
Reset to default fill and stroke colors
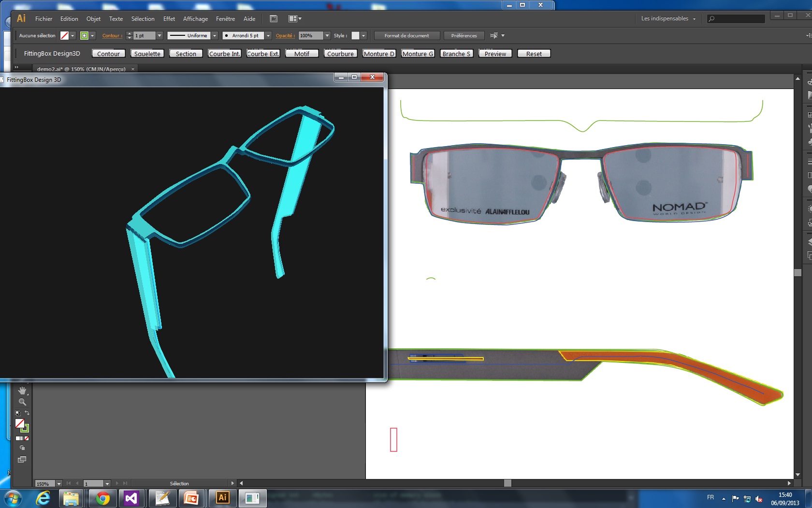pyautogui.click(x=18, y=413)
